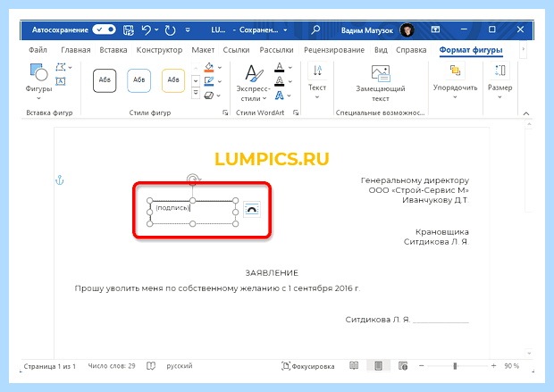Click the ЗАЯВЛЕНИЕ heading text
Screen dimensions: 554x392
(272, 273)
